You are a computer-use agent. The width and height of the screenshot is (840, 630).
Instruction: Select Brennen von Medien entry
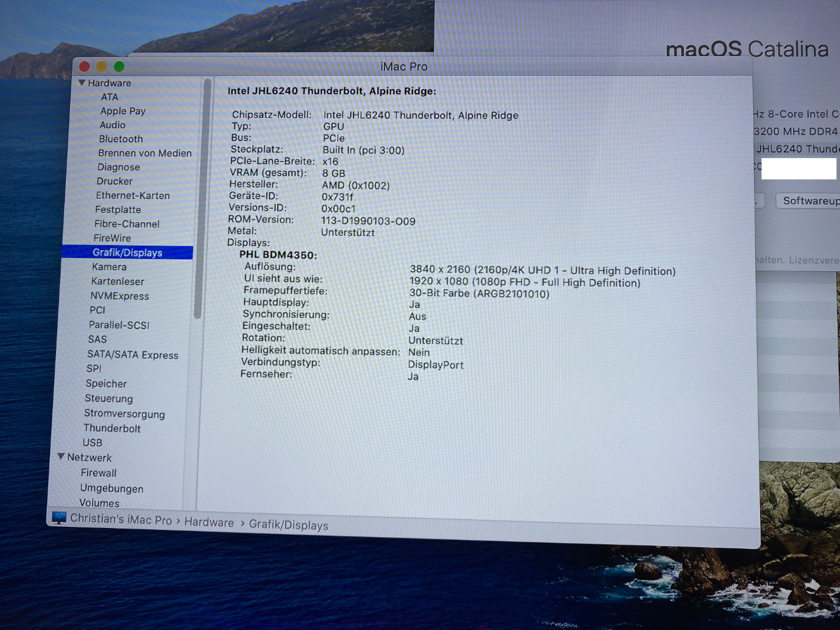point(145,153)
